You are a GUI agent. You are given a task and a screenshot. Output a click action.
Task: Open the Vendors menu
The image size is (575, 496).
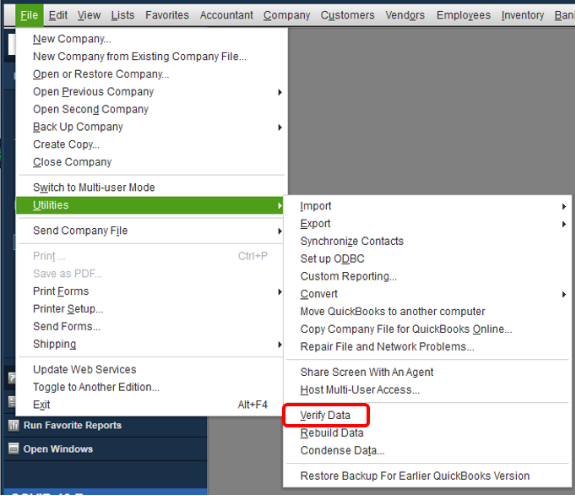click(x=405, y=15)
